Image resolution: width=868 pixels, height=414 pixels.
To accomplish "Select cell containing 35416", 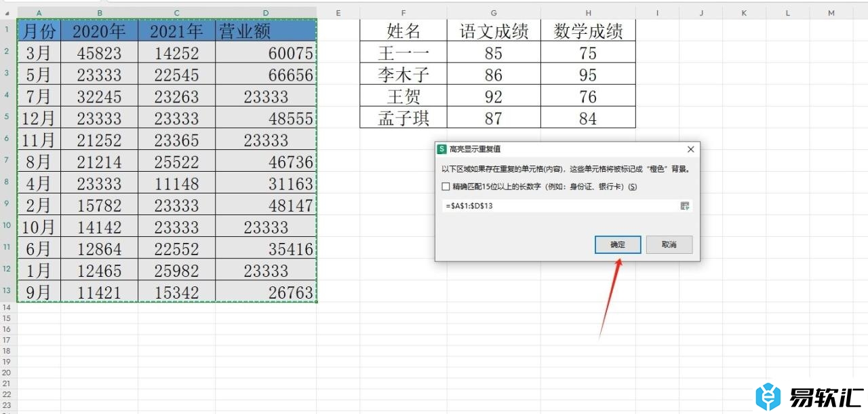I will pyautogui.click(x=266, y=248).
